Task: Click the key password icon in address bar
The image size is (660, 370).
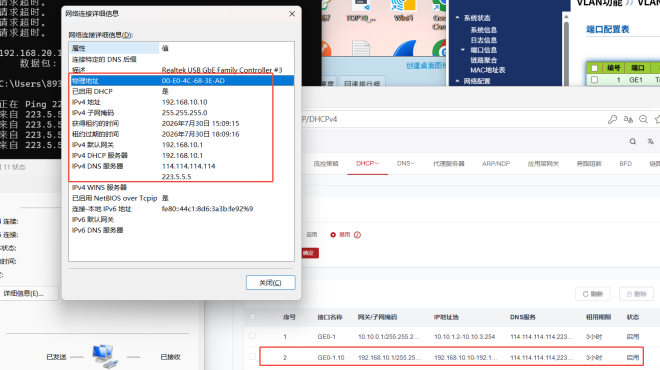Action: click(612, 120)
